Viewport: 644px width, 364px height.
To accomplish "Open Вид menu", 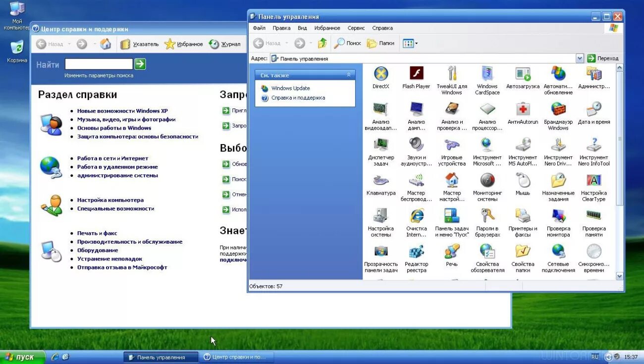I will point(302,28).
